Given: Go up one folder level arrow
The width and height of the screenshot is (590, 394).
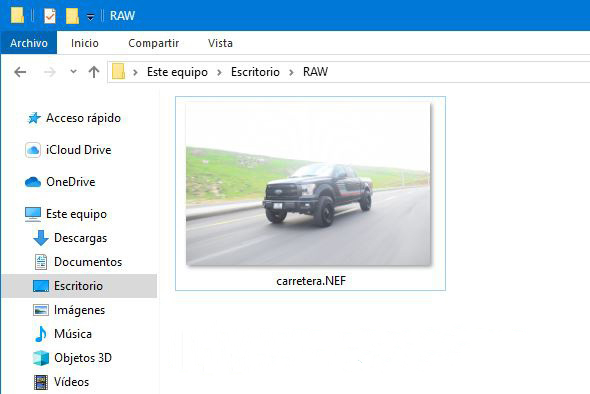Looking at the screenshot, I should (94, 71).
